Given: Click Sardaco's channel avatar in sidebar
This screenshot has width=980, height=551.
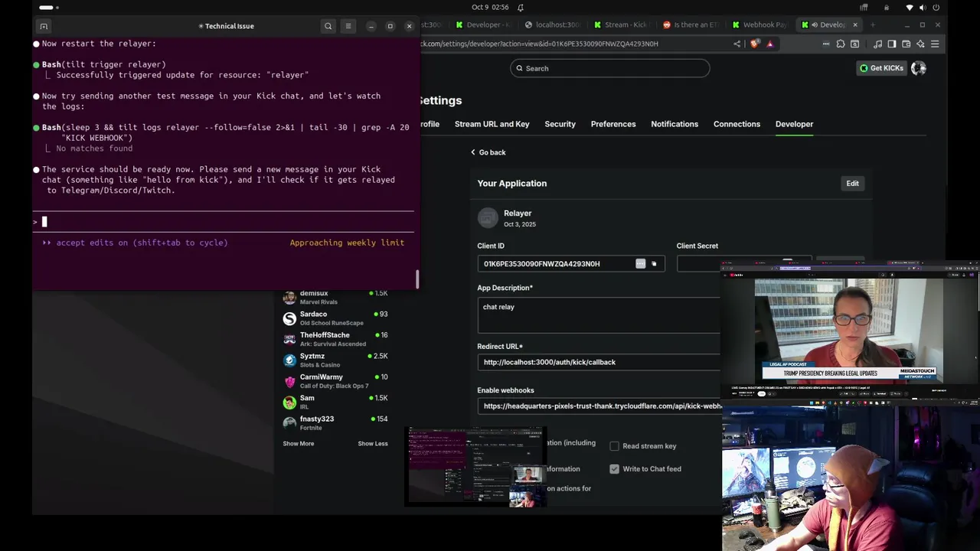Looking at the screenshot, I should [x=289, y=318].
